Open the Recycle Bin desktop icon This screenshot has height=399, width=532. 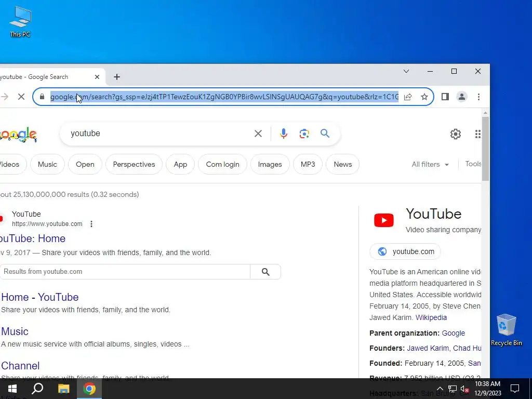506,330
